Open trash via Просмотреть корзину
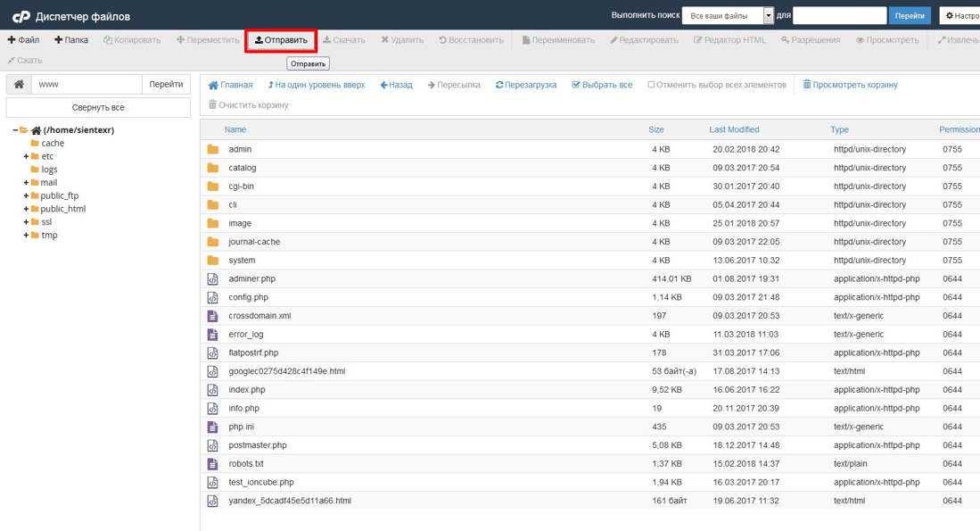The image size is (980, 531). coord(850,85)
